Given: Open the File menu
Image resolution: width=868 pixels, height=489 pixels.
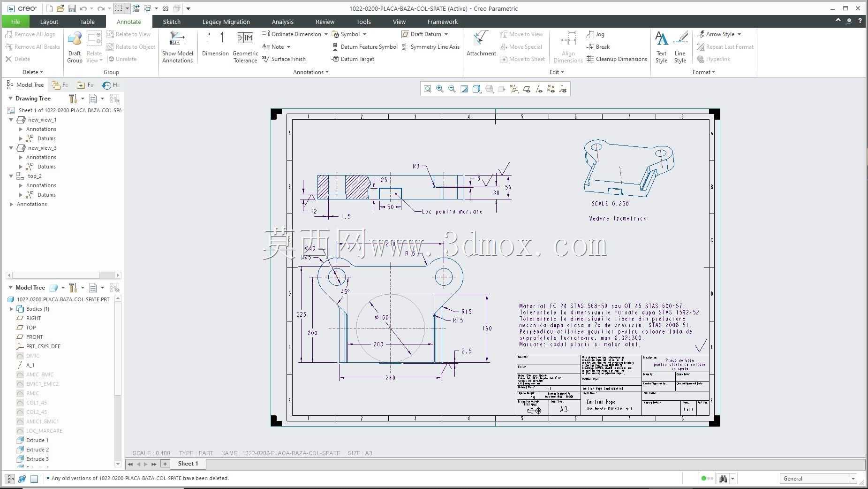Looking at the screenshot, I should click(x=15, y=22).
